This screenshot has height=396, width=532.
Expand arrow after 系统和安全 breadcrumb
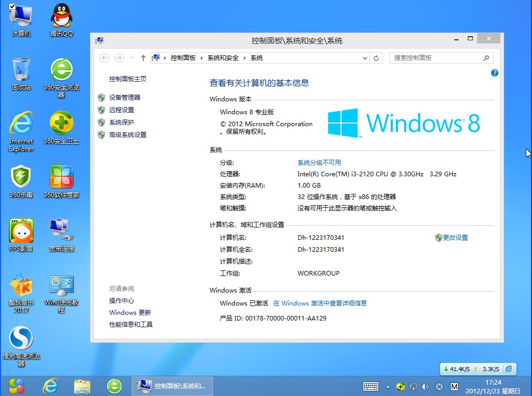pyautogui.click(x=244, y=58)
